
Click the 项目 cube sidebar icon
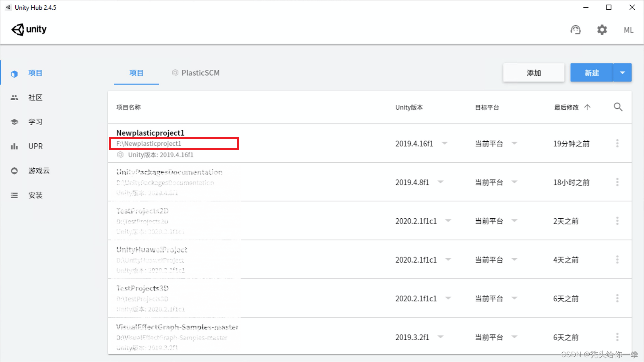[14, 74]
